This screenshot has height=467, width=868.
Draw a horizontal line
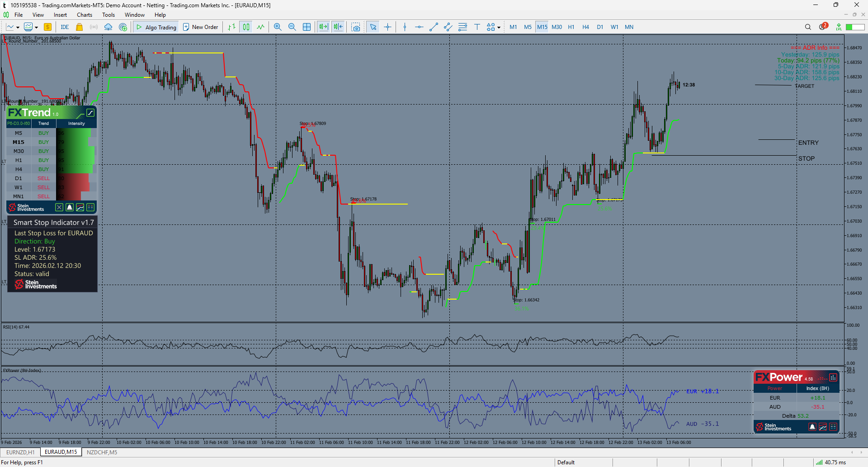(419, 27)
